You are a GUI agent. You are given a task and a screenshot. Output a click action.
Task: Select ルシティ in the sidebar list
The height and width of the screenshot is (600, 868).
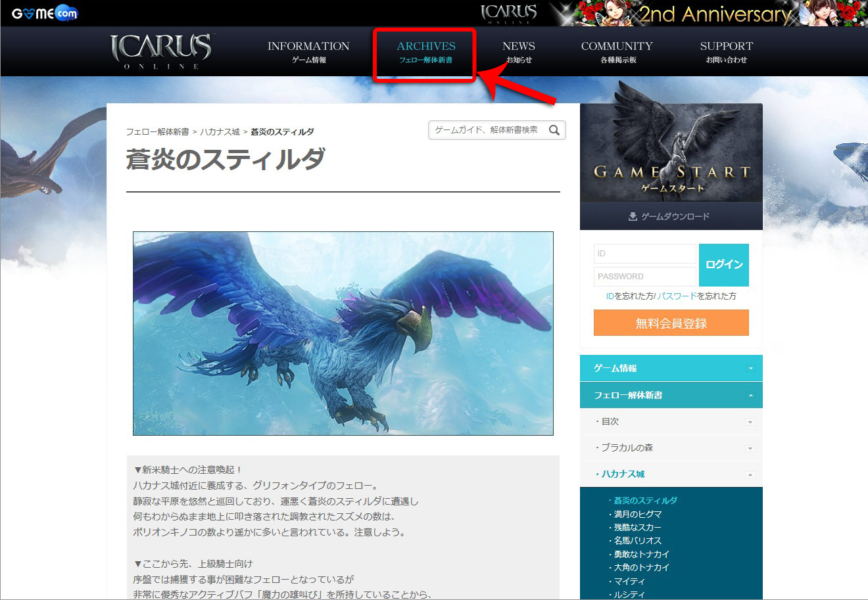click(629, 595)
